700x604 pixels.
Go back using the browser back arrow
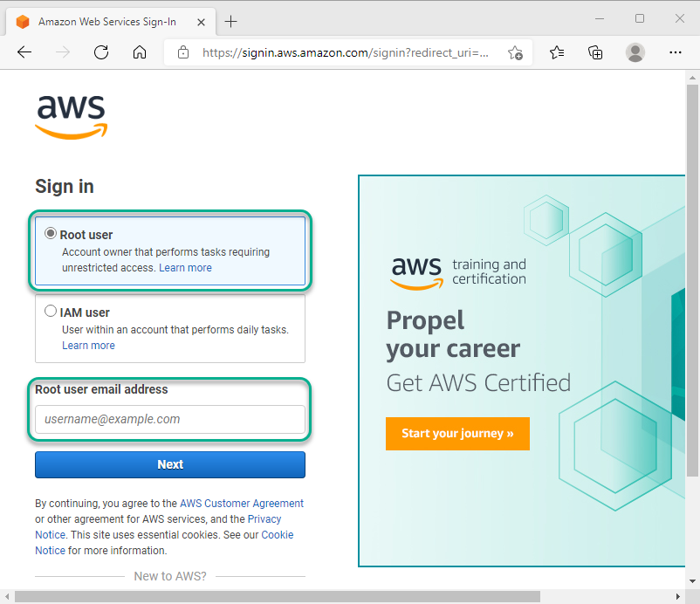(24, 52)
